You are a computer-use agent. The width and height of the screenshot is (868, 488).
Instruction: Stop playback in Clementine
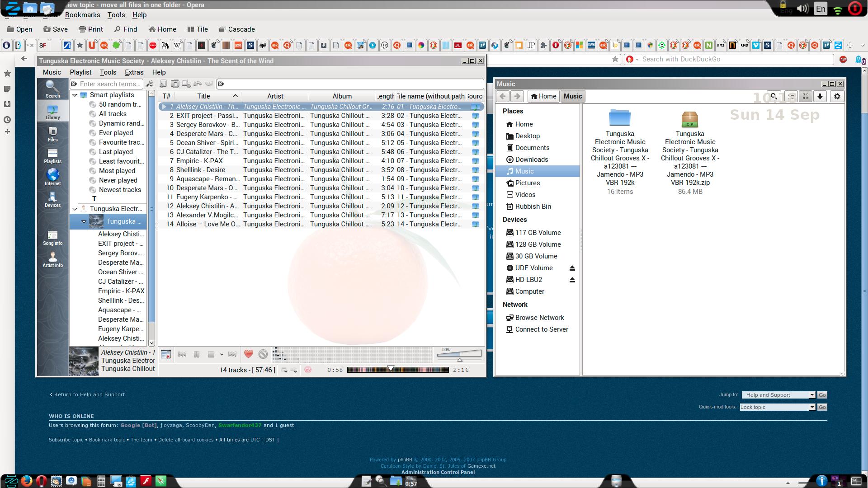211,354
